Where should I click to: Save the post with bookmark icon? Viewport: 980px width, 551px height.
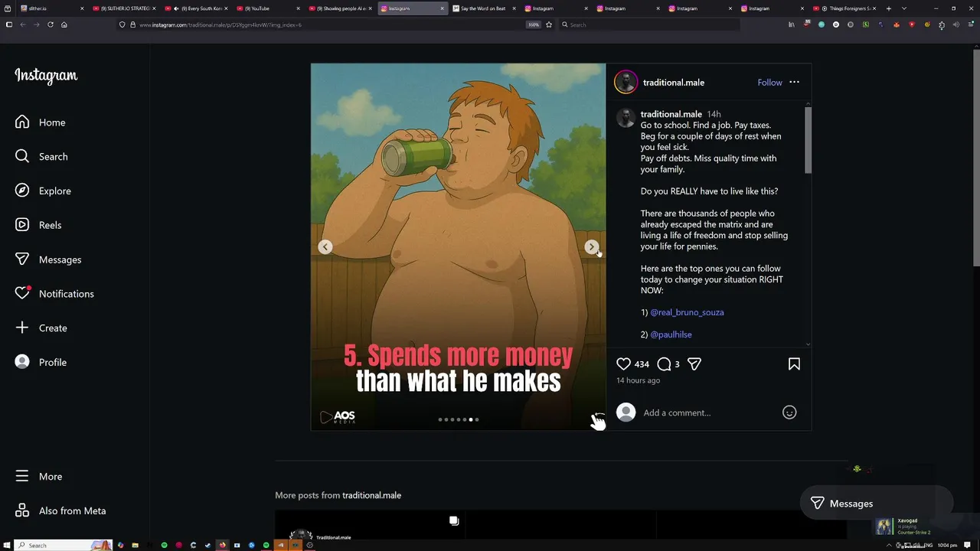pos(794,364)
